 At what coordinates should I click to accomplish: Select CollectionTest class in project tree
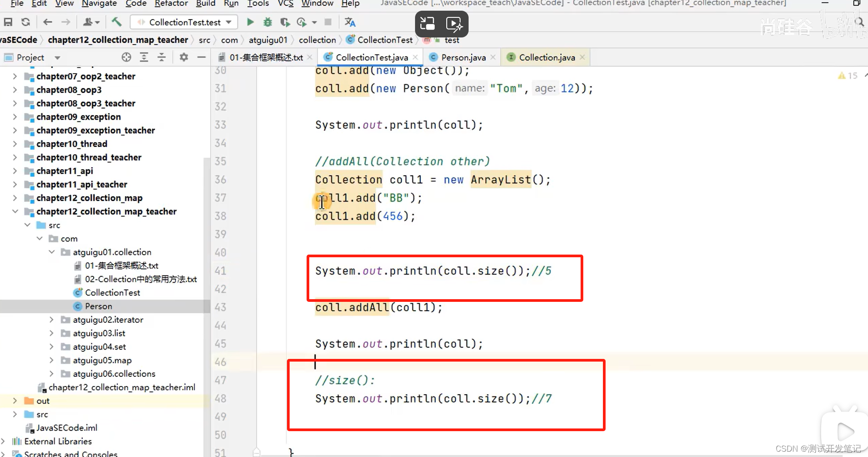pos(112,292)
